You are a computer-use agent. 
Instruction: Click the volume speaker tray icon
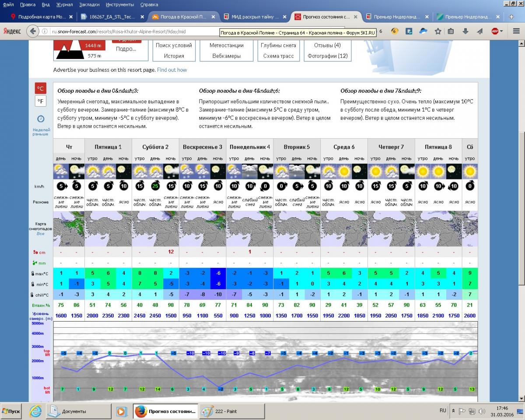(482, 411)
